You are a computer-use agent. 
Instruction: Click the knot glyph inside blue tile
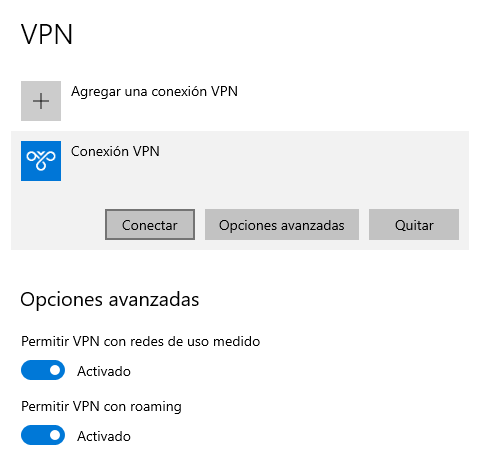coord(41,161)
